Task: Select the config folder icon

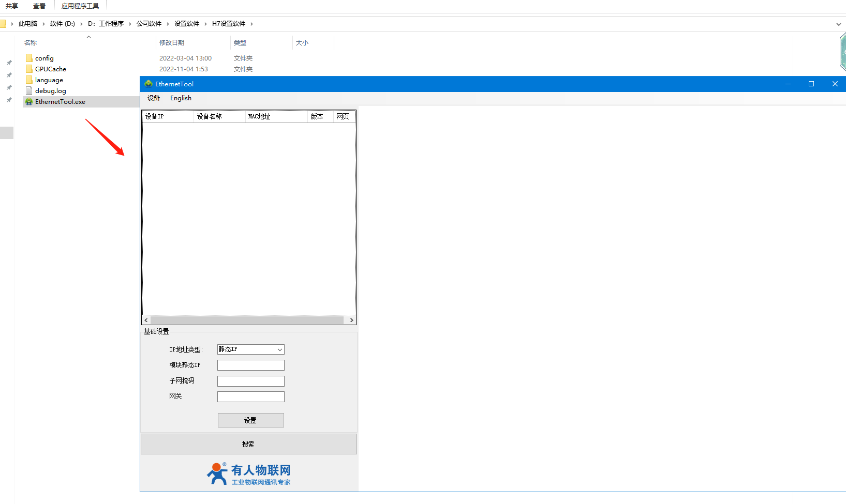Action: [29, 58]
